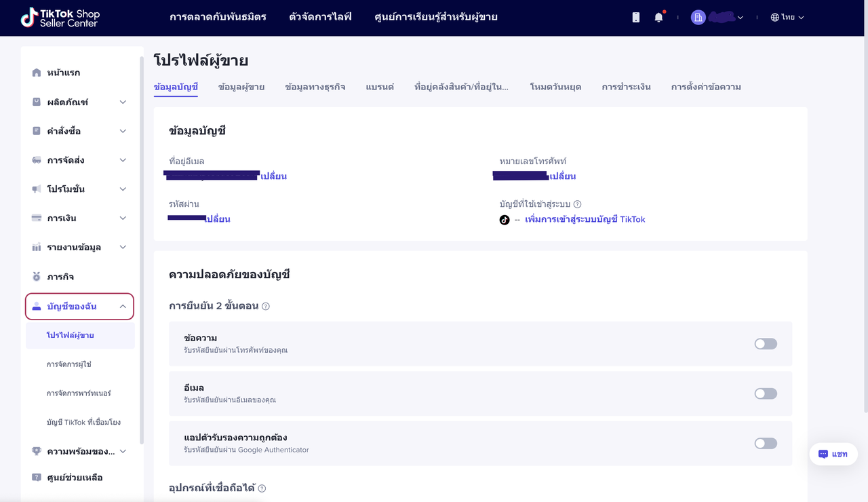
Task: Click เปลี่ยน next to the password
Action: pyautogui.click(x=218, y=219)
